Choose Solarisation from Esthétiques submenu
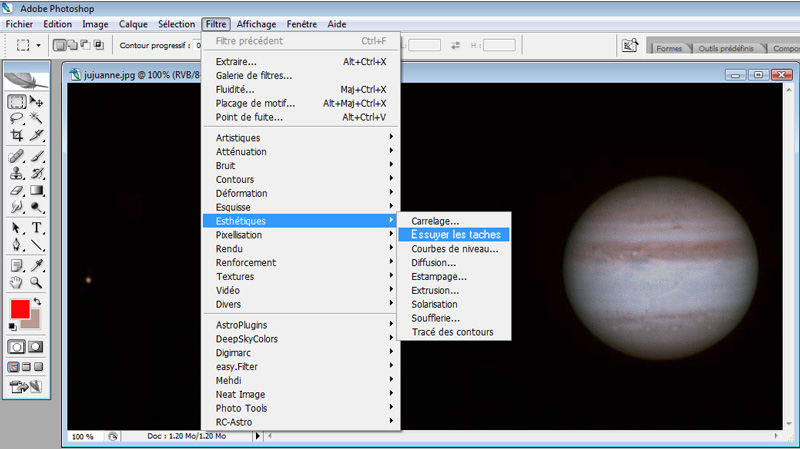This screenshot has height=449, width=800. pyautogui.click(x=454, y=304)
